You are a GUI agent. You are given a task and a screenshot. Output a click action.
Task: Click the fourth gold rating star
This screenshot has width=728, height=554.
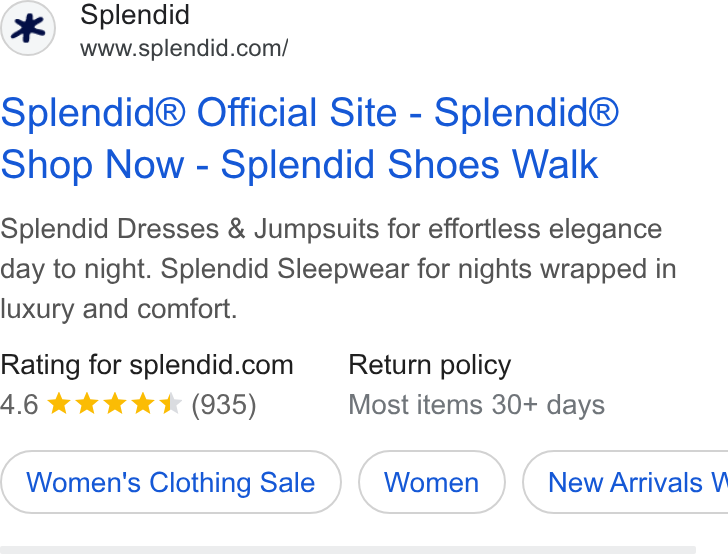[143, 403]
